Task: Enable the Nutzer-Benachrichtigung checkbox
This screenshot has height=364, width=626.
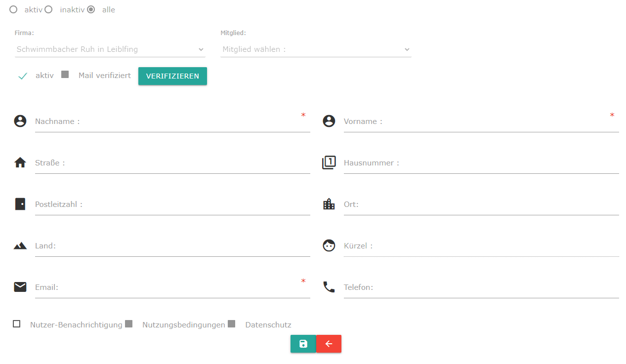Action: coord(17,324)
